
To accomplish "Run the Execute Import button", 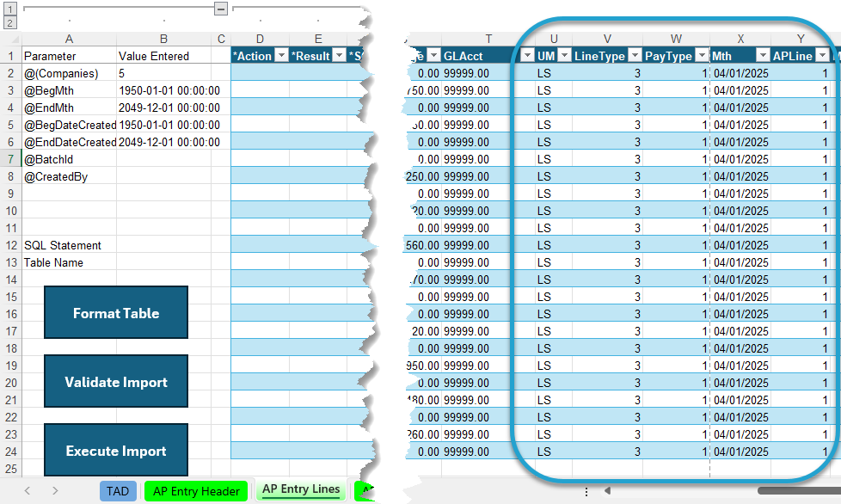I will pyautogui.click(x=116, y=450).
